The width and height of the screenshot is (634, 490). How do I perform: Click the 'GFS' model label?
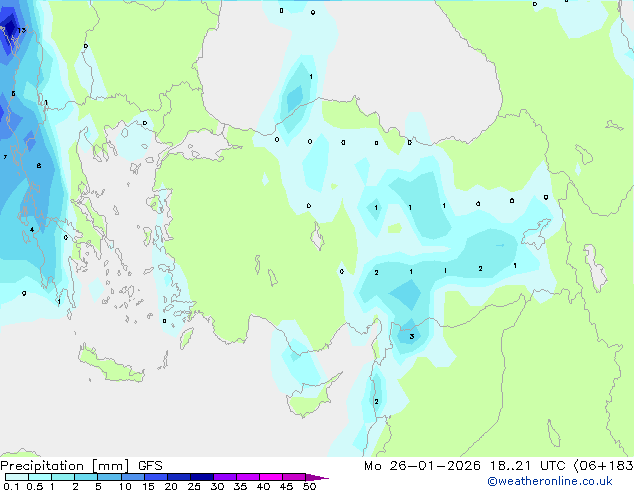[x=150, y=466]
